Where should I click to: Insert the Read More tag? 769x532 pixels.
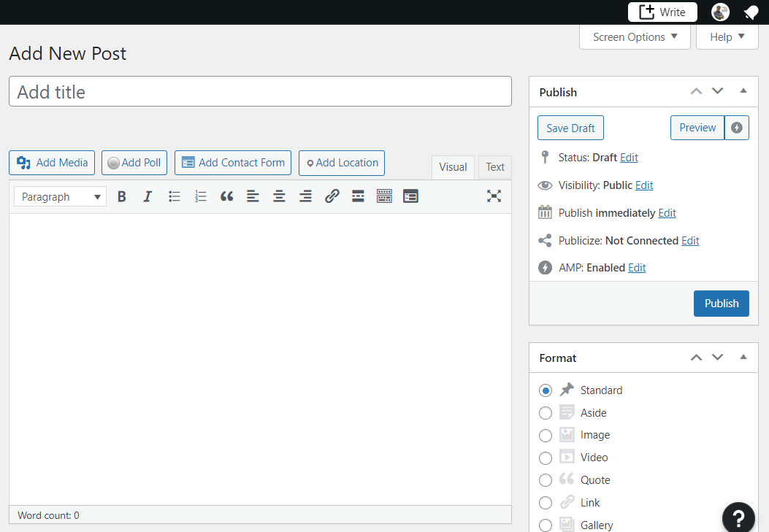358,196
